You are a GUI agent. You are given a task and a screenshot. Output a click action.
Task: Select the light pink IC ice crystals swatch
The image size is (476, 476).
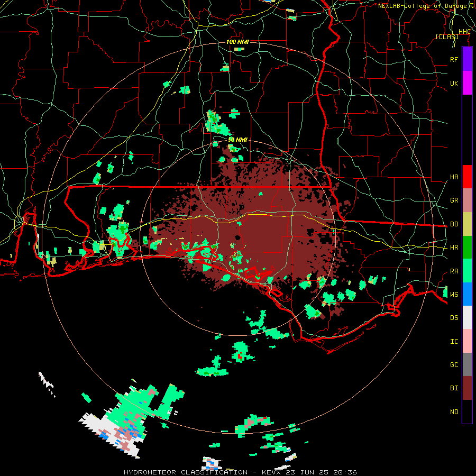(x=467, y=341)
